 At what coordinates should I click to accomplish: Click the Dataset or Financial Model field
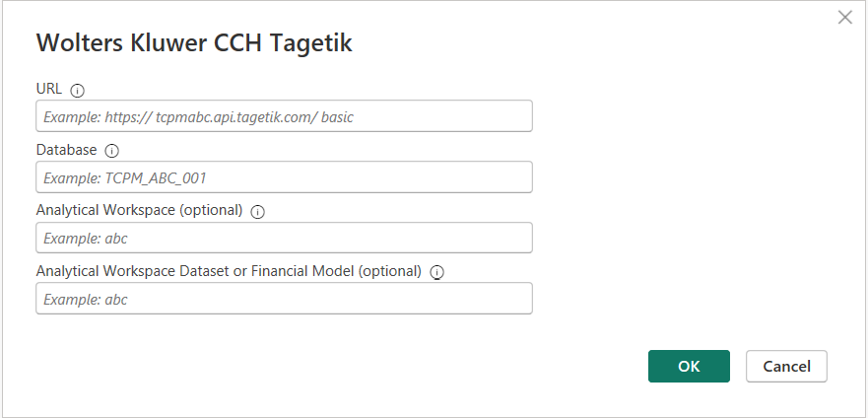click(284, 299)
